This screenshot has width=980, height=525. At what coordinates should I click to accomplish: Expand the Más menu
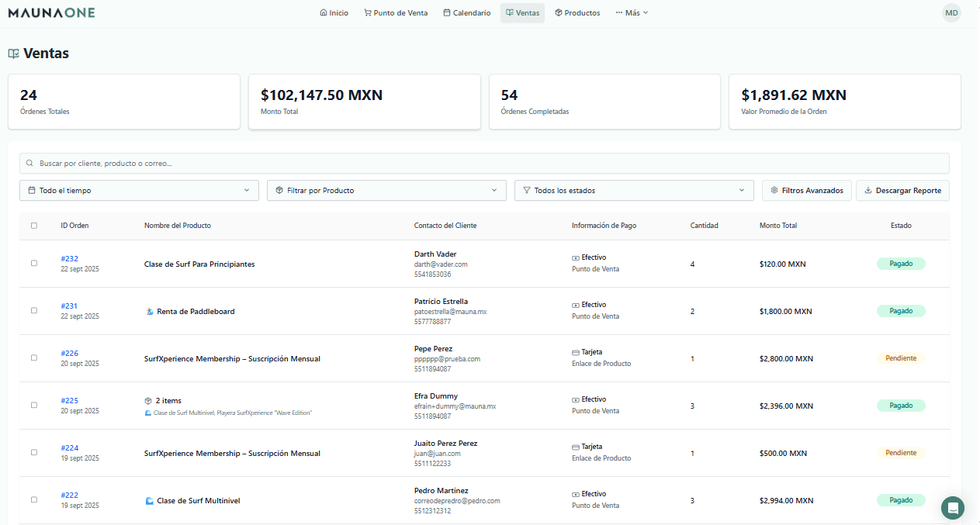pos(632,12)
